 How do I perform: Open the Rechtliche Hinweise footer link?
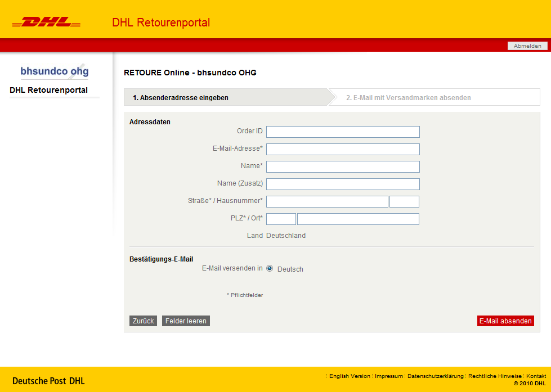[x=495, y=376]
